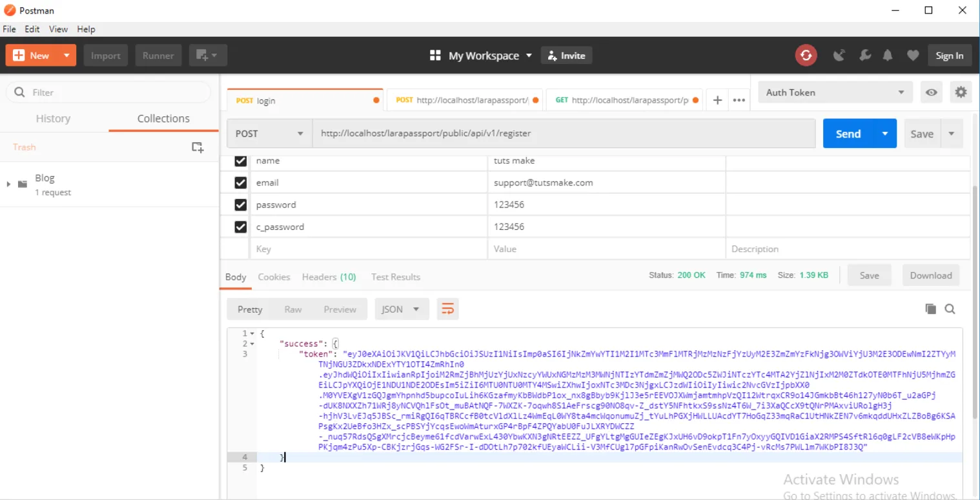Image resolution: width=980 pixels, height=500 pixels.
Task: Open the new window dropdown button
Action: click(208, 56)
